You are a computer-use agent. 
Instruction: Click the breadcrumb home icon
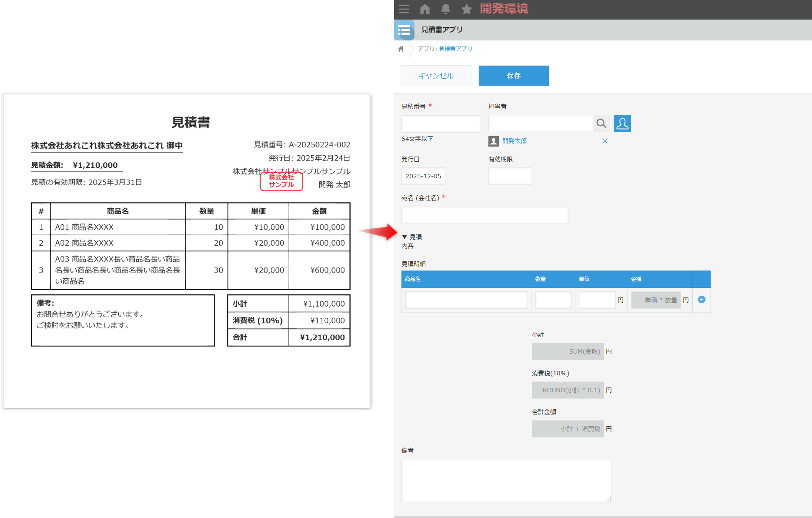coord(401,49)
